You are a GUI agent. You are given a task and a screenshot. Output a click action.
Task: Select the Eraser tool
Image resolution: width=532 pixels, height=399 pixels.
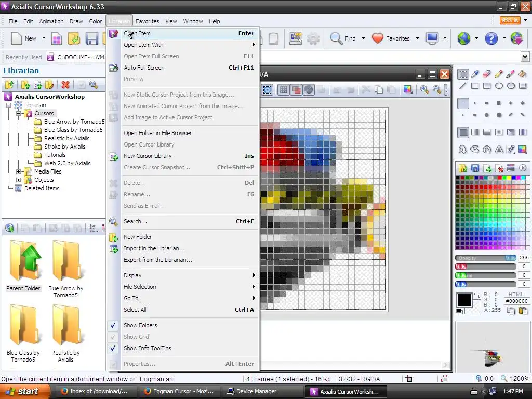486,74
